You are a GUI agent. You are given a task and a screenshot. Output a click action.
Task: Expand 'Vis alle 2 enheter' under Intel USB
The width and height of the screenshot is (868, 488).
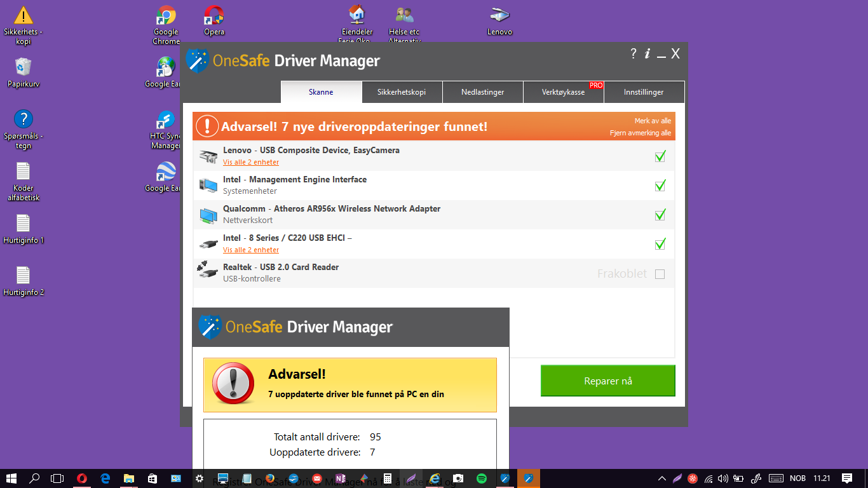pos(251,250)
